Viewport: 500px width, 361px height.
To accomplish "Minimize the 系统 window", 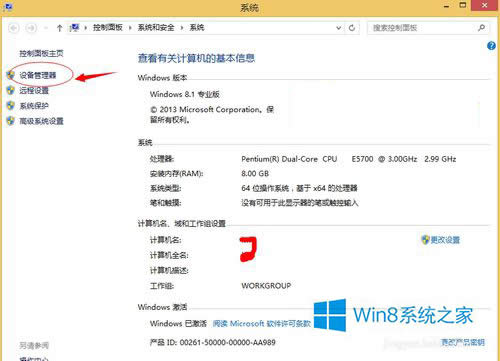I will [447, 6].
